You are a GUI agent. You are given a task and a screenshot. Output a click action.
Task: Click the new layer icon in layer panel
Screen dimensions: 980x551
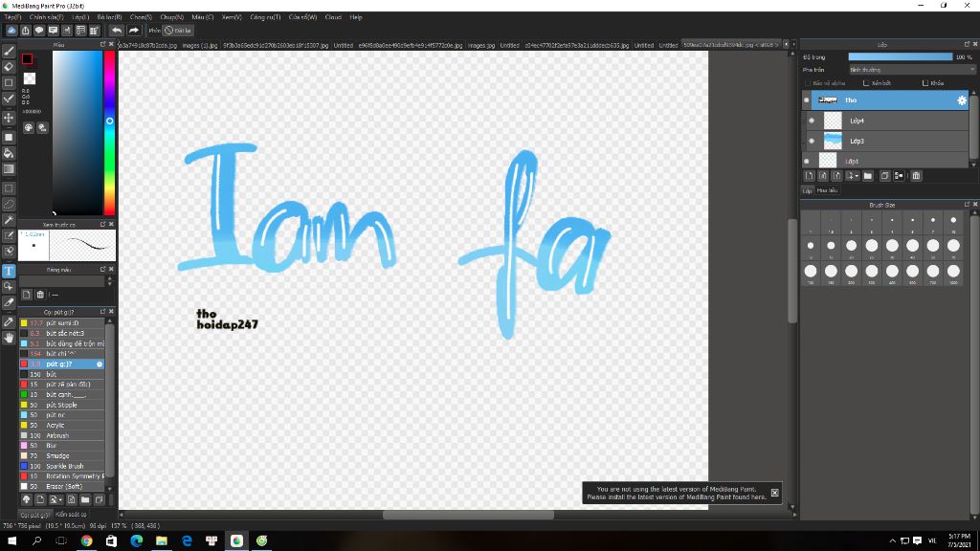pyautogui.click(x=810, y=176)
